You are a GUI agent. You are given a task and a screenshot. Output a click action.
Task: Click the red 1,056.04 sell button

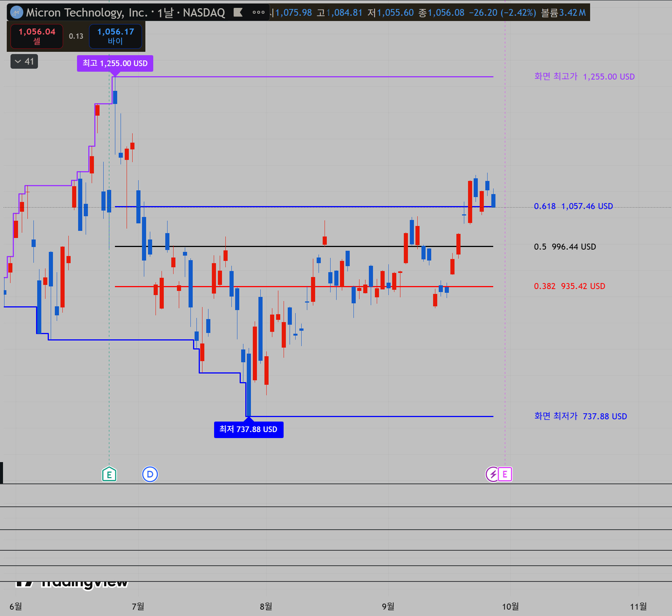pos(37,36)
